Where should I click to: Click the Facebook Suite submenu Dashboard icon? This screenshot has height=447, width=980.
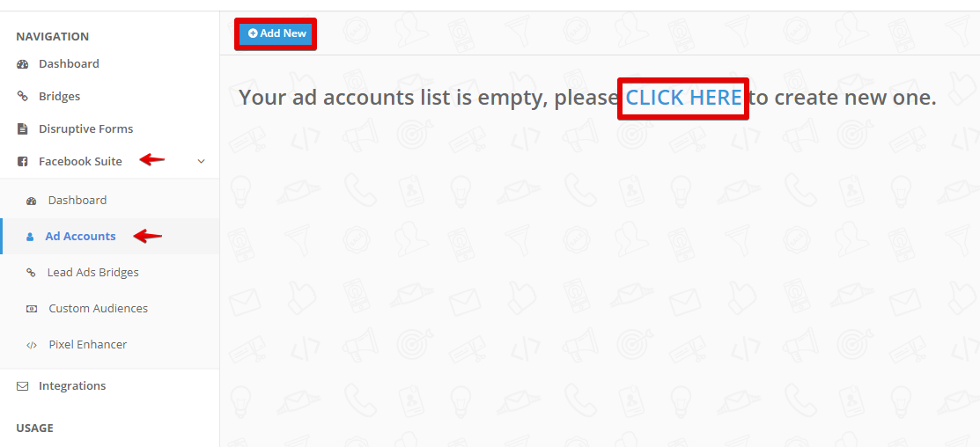coord(31,201)
